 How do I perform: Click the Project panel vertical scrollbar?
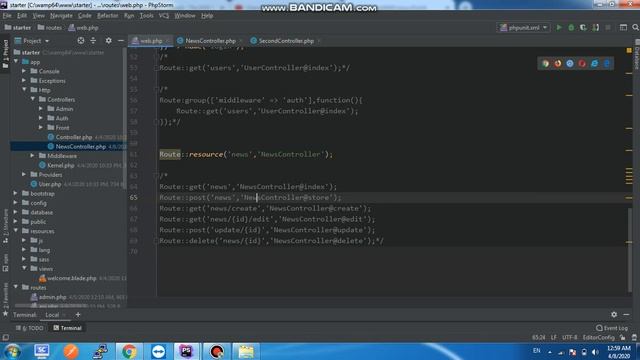(x=124, y=118)
